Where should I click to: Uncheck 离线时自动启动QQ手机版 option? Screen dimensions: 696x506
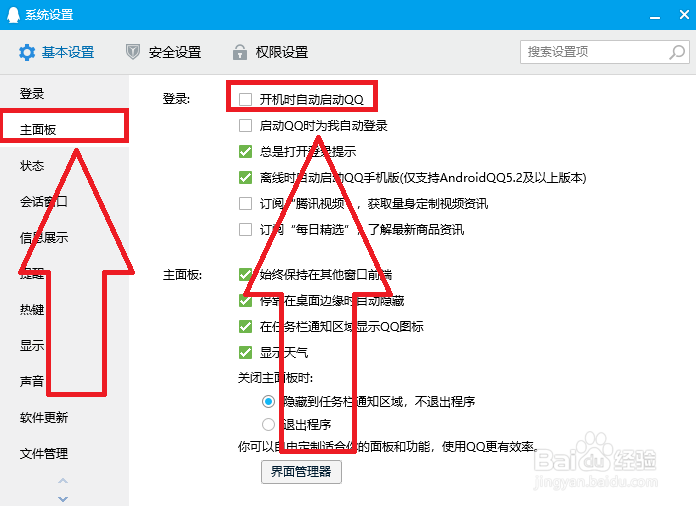[x=245, y=178]
